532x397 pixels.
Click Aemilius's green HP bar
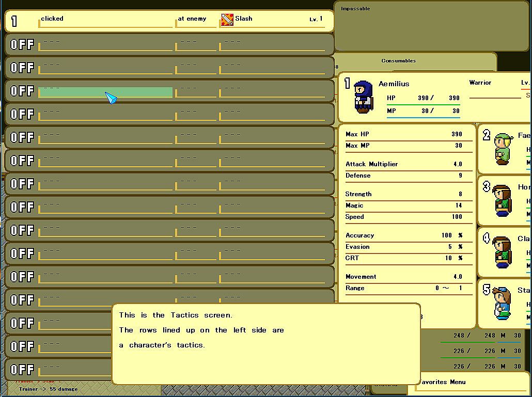[x=424, y=105]
